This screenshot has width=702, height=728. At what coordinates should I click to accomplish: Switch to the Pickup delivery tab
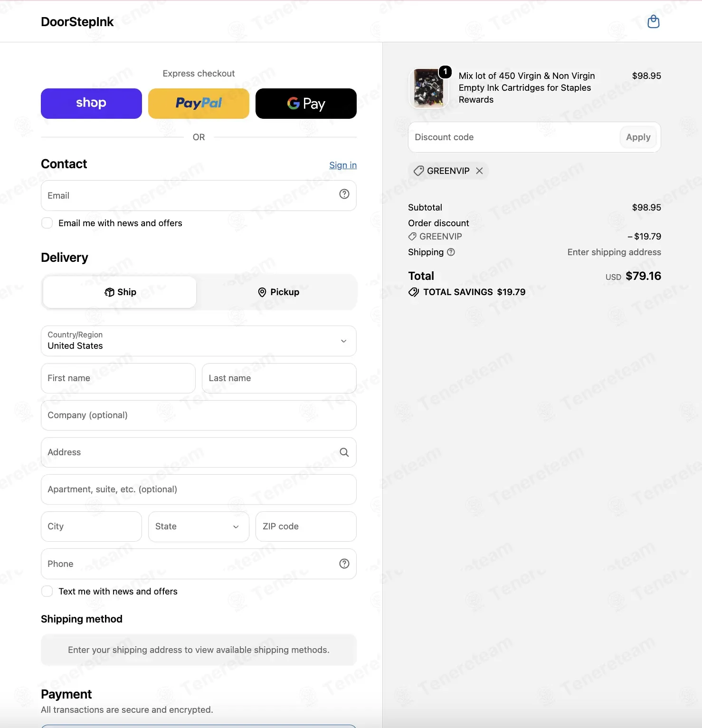tap(278, 292)
